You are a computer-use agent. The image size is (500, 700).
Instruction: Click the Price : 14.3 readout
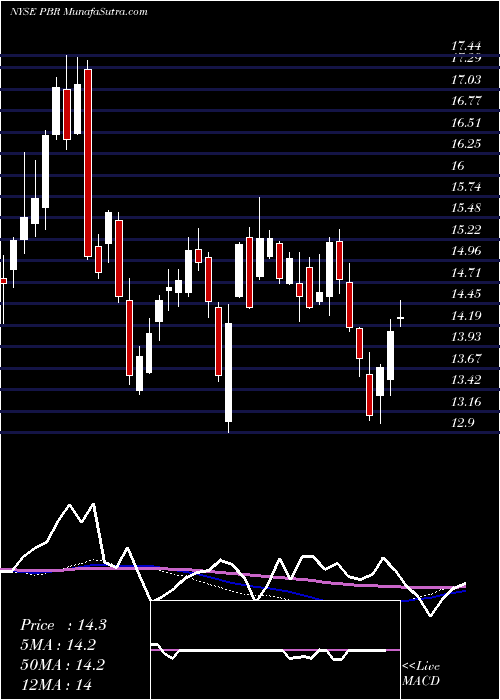63,625
